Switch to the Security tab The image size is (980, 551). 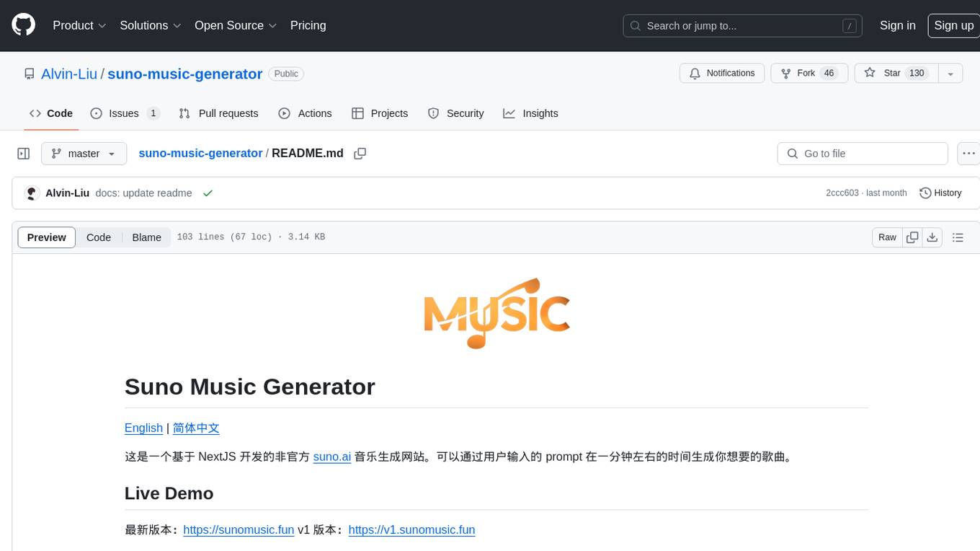[x=455, y=113]
